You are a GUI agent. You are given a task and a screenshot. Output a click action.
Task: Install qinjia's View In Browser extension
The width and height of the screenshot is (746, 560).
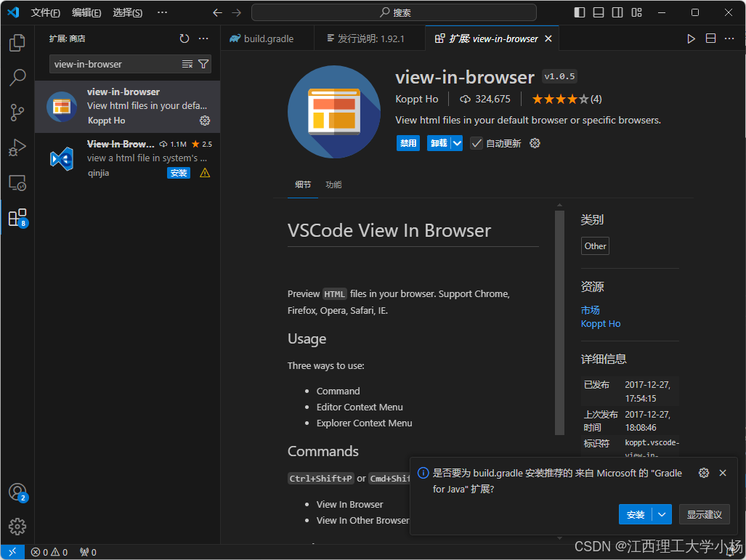(x=179, y=173)
